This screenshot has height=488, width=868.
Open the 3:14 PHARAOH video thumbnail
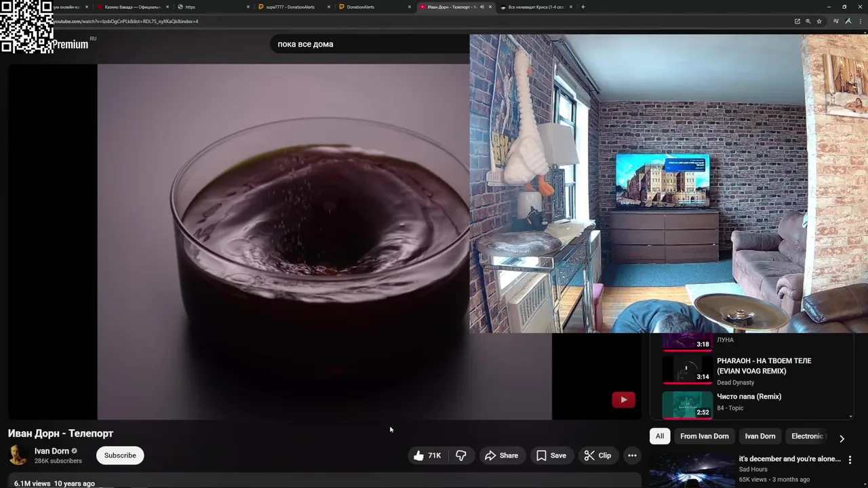coord(688,369)
